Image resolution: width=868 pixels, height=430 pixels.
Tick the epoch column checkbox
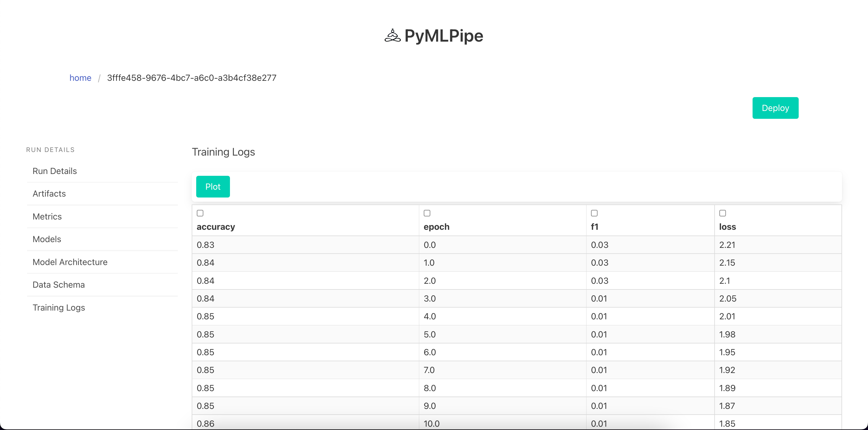427,213
